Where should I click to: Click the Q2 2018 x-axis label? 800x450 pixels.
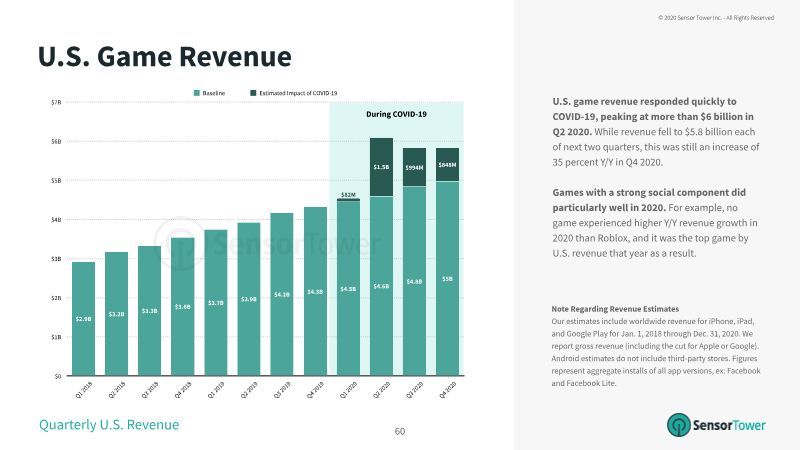(x=117, y=390)
